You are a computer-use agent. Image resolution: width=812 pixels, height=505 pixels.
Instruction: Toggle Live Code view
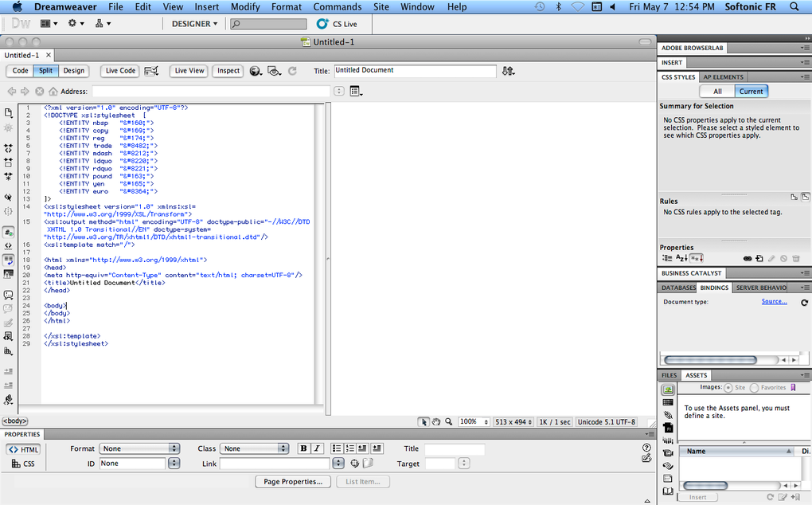120,70
